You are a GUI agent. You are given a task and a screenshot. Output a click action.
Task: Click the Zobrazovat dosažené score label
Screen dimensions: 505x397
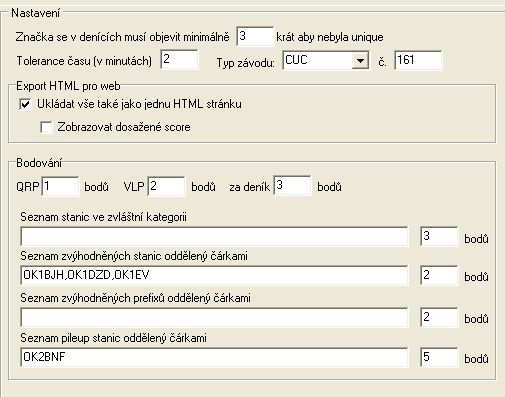[x=124, y=127]
